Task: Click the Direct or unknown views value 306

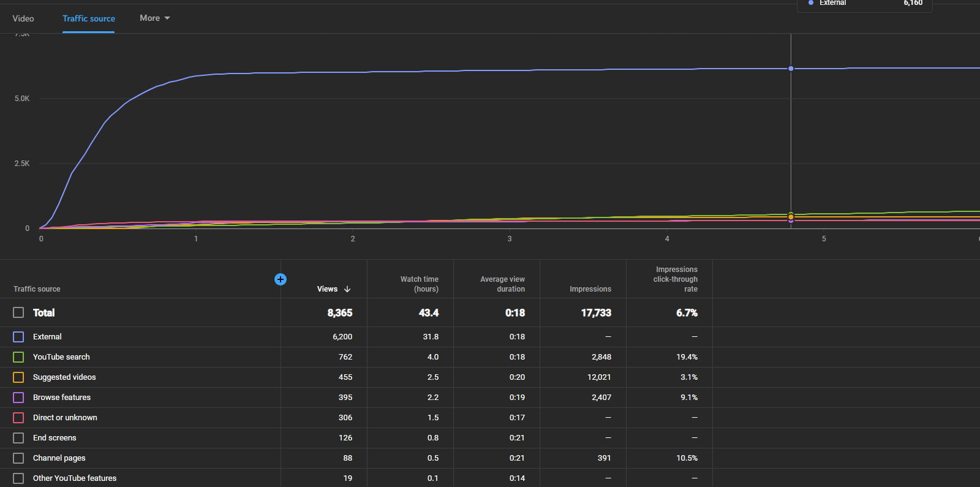Action: click(x=345, y=418)
